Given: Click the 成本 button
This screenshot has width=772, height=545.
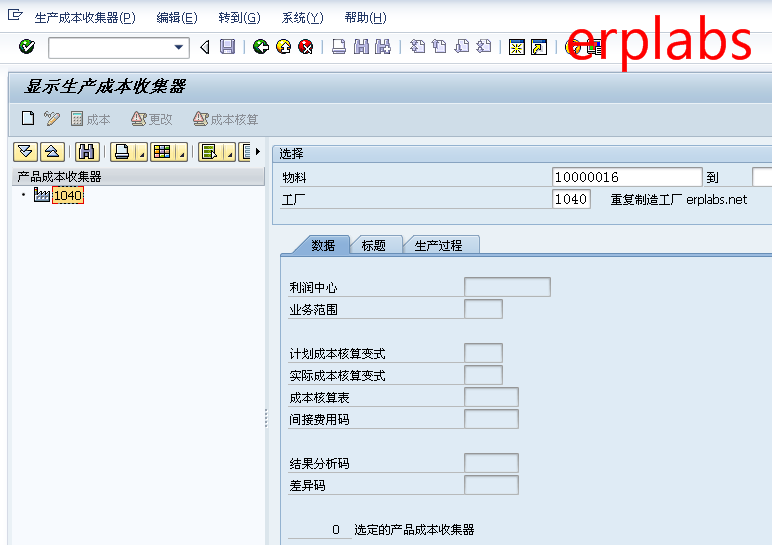Looking at the screenshot, I should (x=91, y=119).
